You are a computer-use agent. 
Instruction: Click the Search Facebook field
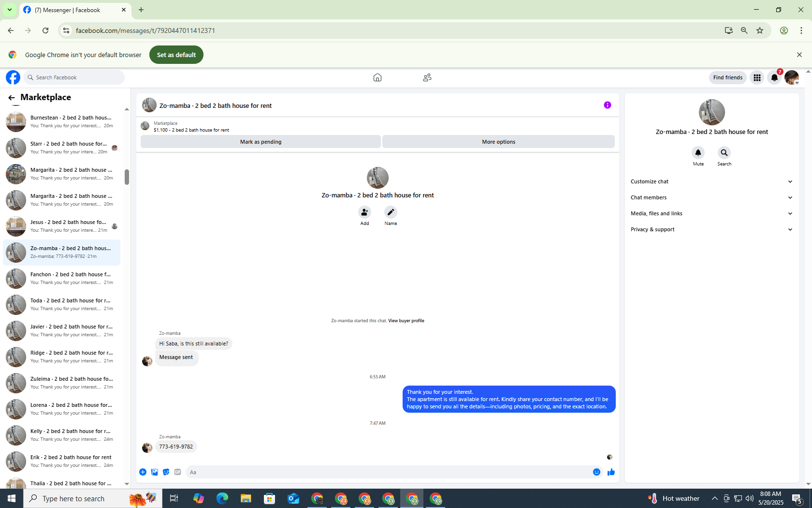coord(74,77)
